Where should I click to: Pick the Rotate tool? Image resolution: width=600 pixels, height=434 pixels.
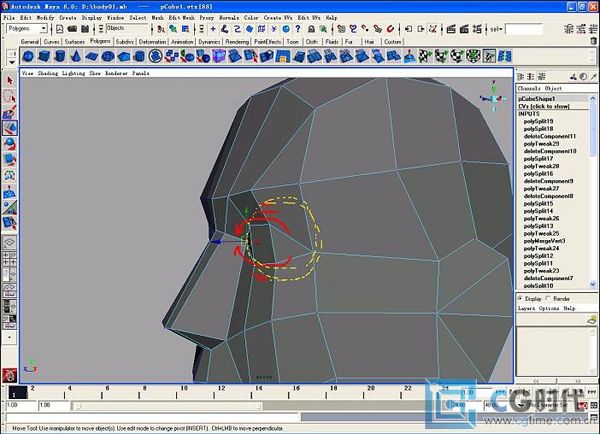[x=10, y=144]
